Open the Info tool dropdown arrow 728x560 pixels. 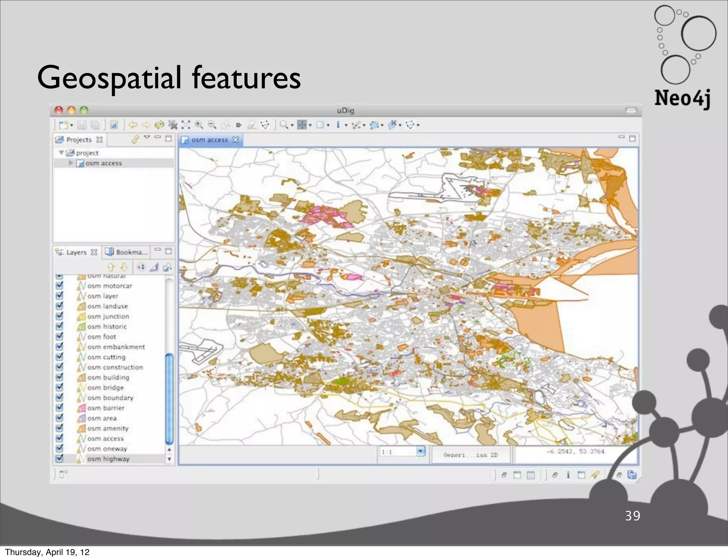(346, 125)
